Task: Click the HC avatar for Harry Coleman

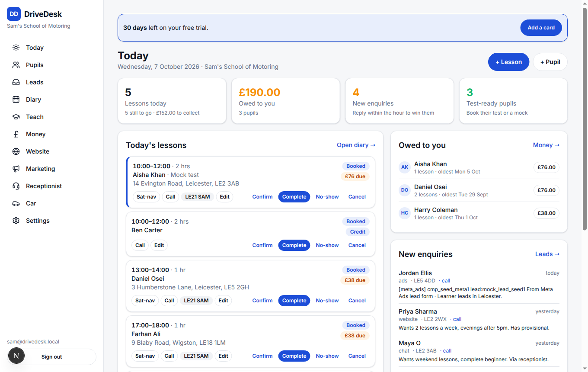Action: (405, 213)
